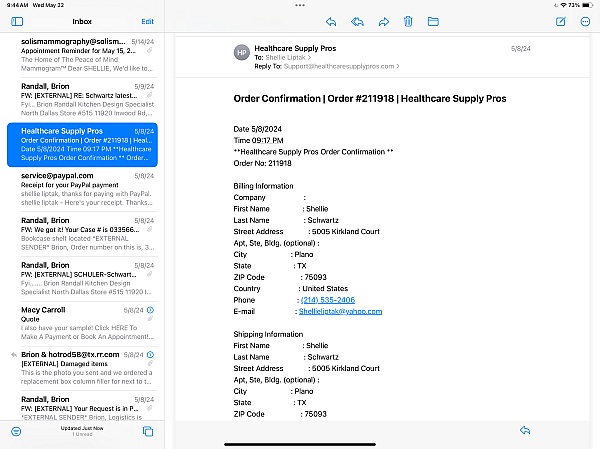Screen dimensions: 600x449
Task: Open the More options ellipsis menu
Action: click(x=585, y=22)
